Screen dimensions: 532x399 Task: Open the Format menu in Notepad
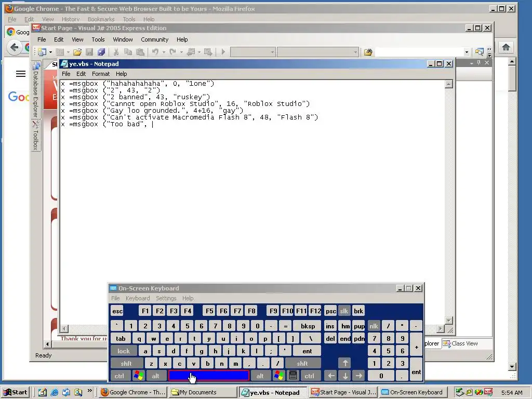101,74
